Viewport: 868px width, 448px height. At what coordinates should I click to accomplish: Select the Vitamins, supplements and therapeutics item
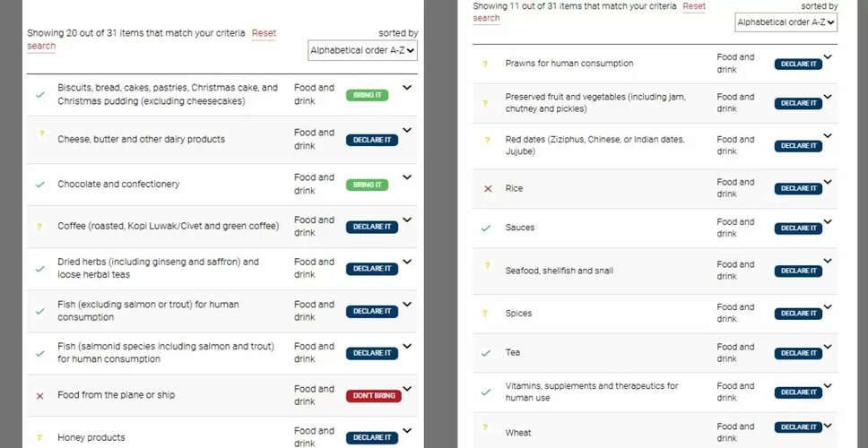(x=591, y=392)
